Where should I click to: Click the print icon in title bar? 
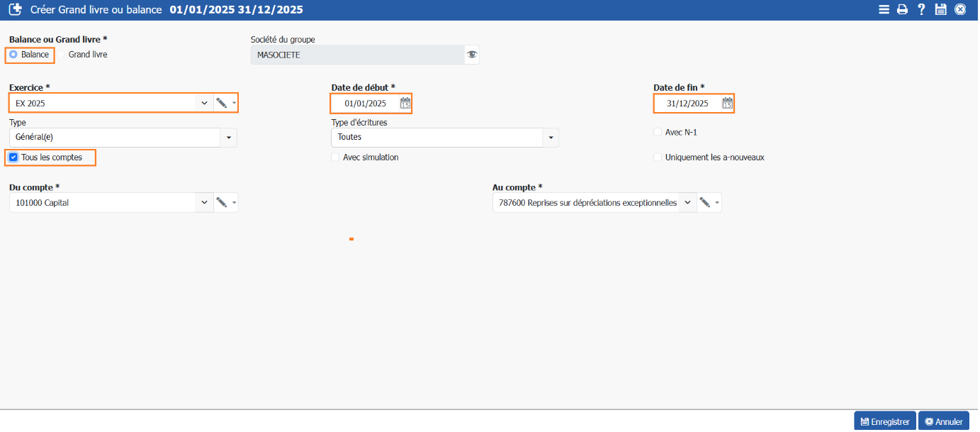(x=902, y=9)
